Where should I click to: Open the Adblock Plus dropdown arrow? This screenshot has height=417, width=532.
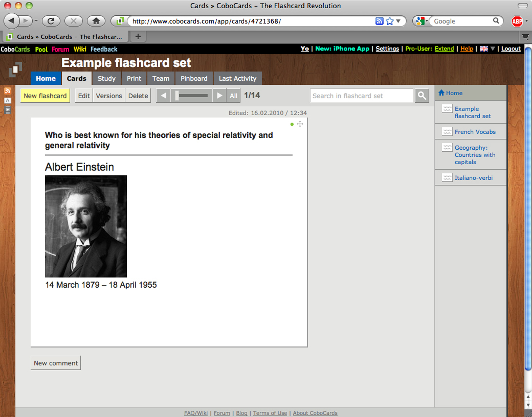tap(527, 21)
